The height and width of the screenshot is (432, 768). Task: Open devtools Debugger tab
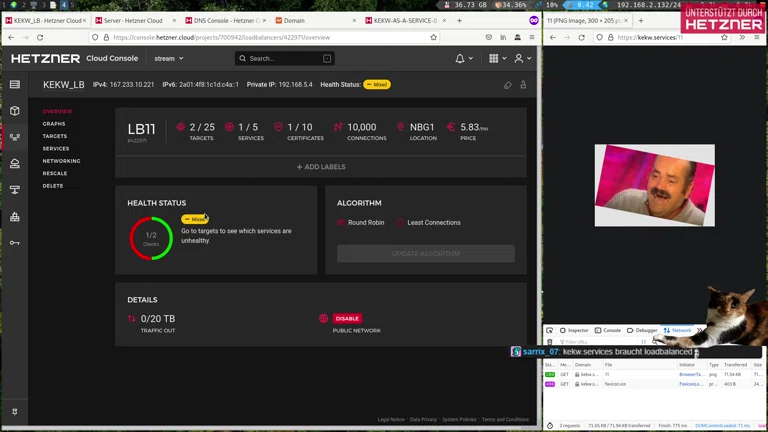[x=642, y=330]
